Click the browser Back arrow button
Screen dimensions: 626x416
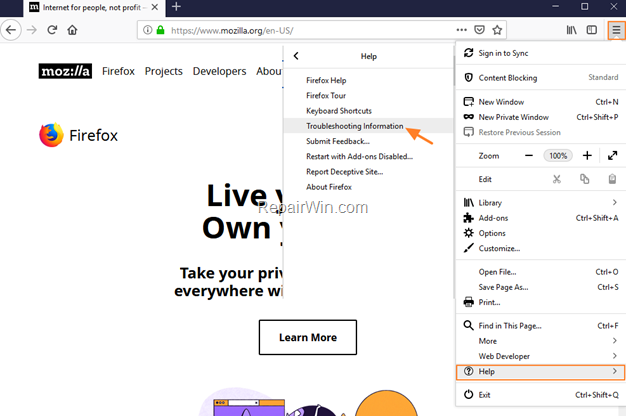(11, 30)
